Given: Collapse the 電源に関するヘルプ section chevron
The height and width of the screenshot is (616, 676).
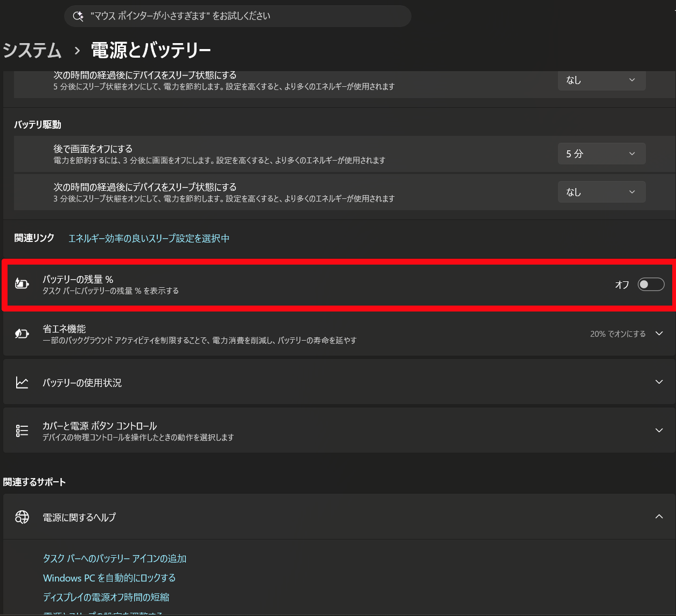Looking at the screenshot, I should [x=659, y=516].
